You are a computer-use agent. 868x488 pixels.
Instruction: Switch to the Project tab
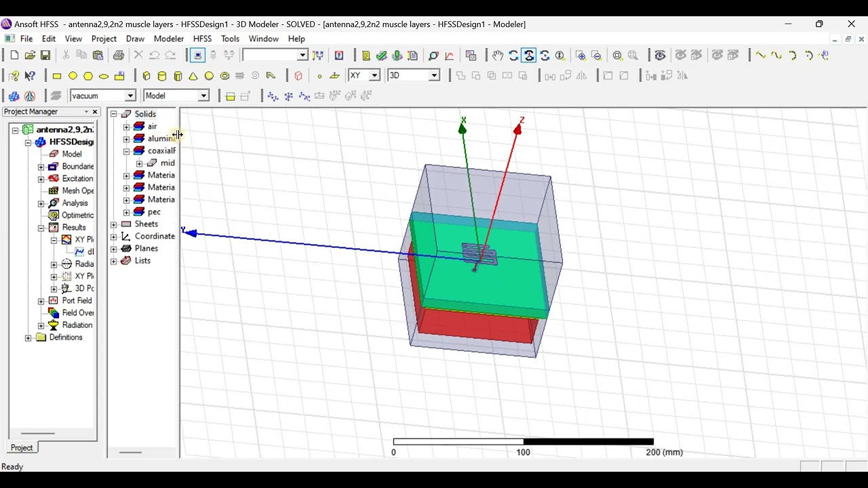(x=22, y=448)
